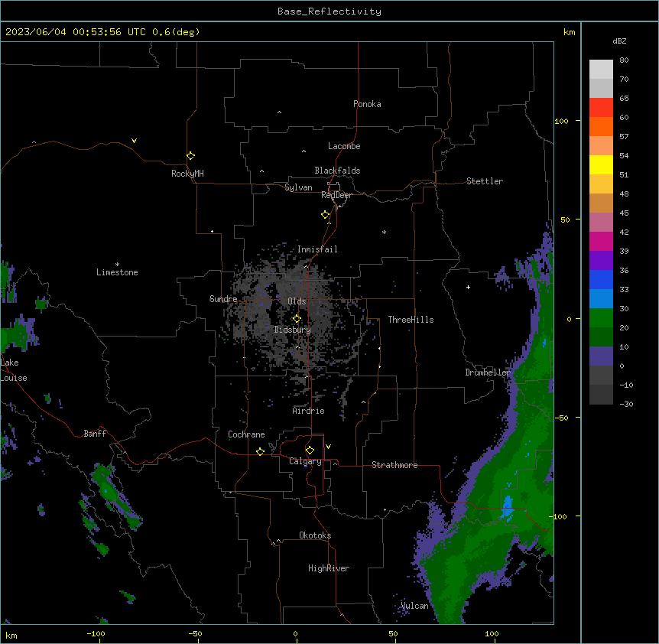Click the dBZ legend heading
This screenshot has height=644, width=659.
(x=619, y=41)
